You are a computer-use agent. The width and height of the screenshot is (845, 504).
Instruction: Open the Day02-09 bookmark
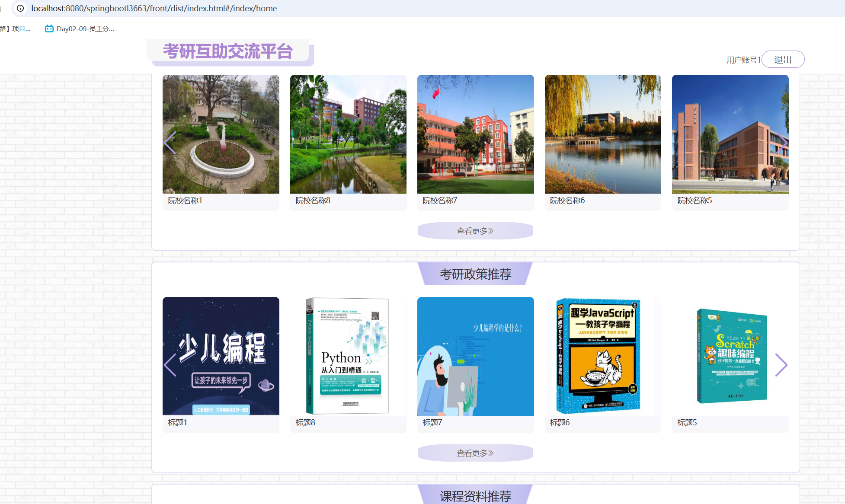(x=80, y=29)
